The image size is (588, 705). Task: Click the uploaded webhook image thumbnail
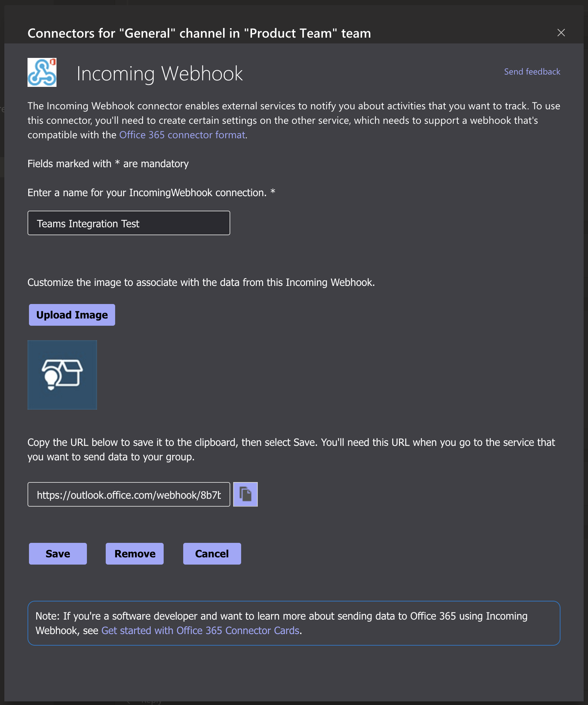click(62, 375)
